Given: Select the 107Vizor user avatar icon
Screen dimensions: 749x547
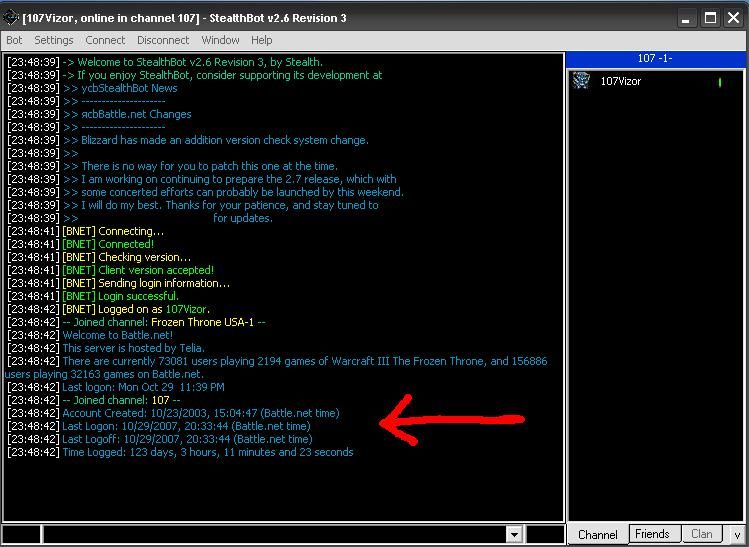Looking at the screenshot, I should point(581,81).
